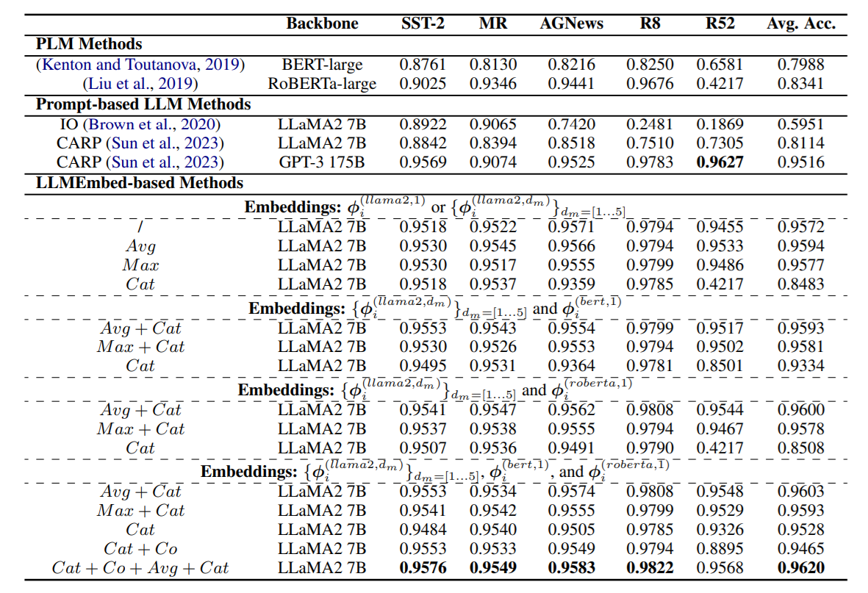The image size is (868, 593).
Task: Click the 0.7988 average accuracy value
Action: tap(801, 65)
